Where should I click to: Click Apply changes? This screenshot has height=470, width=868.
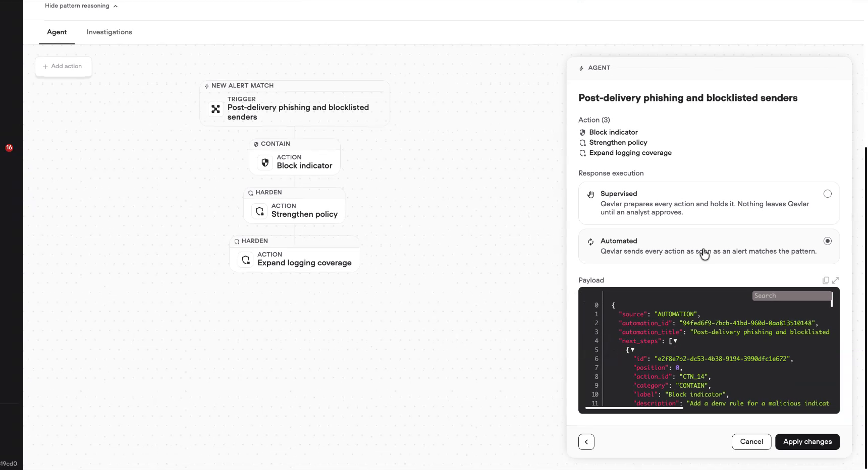click(807, 442)
